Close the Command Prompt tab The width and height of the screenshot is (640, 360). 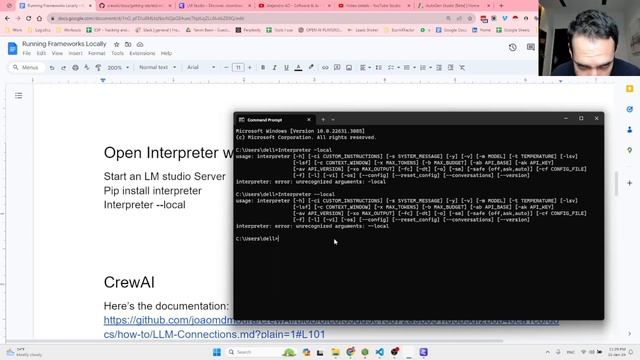309,120
